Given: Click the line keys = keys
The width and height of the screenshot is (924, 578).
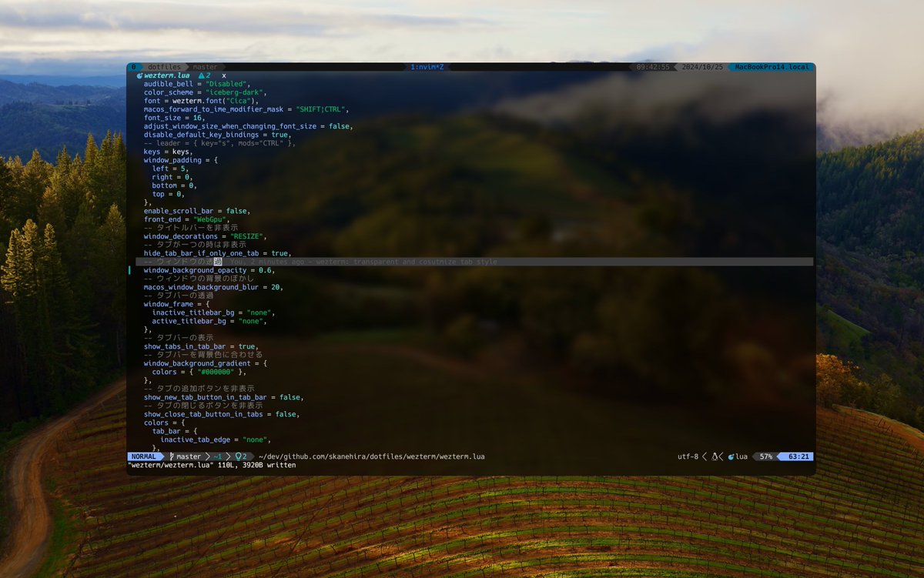Looking at the screenshot, I should pyautogui.click(x=169, y=152).
